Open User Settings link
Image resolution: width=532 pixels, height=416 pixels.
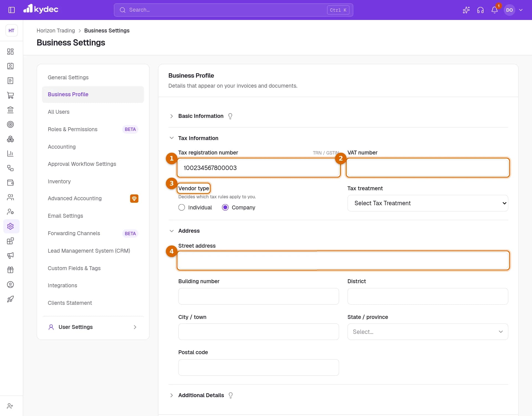(93, 327)
